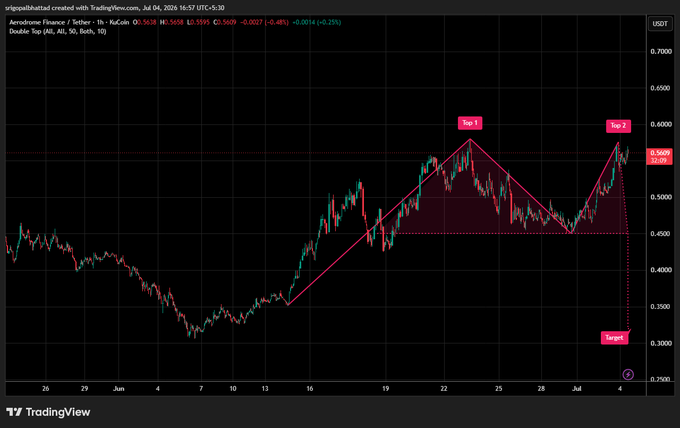Select the Aerodrome Finance / Tether symbol title
The image size is (680, 428).
pos(69,22)
